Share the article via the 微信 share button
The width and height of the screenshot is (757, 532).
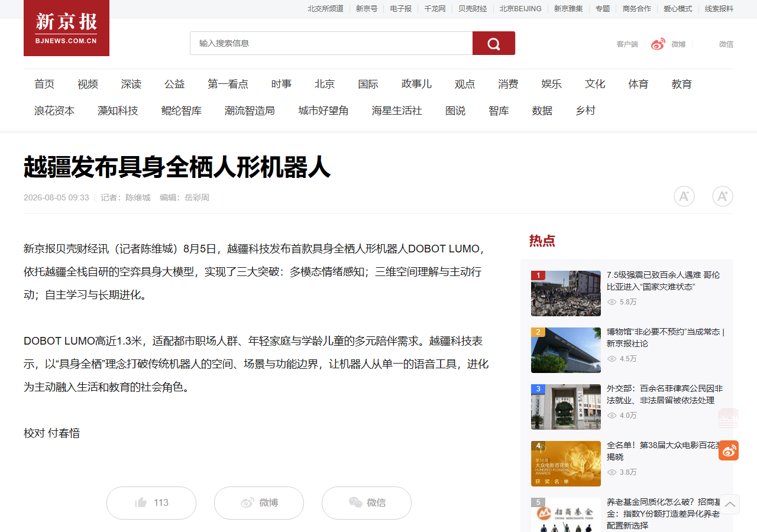click(x=367, y=503)
